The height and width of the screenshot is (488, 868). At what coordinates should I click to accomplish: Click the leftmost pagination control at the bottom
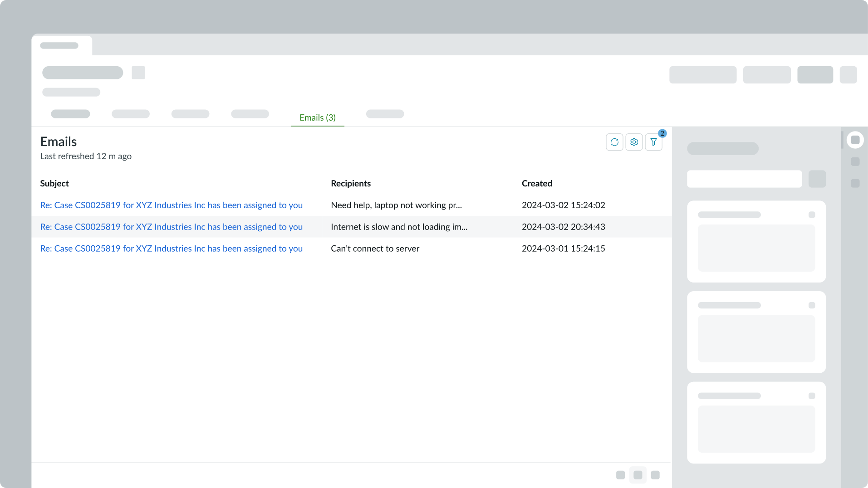(x=621, y=475)
